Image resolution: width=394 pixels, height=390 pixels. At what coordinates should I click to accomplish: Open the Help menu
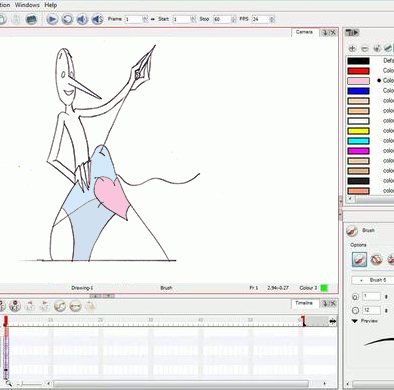(x=51, y=5)
